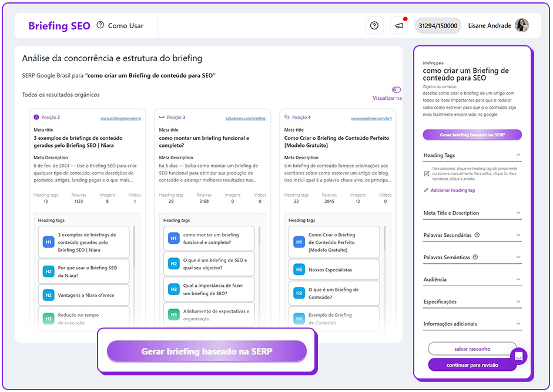Viewport: 553px width, 392px height.
Task: Click the heading tags scrollbar in Posição 2 card
Action: pos(134,247)
